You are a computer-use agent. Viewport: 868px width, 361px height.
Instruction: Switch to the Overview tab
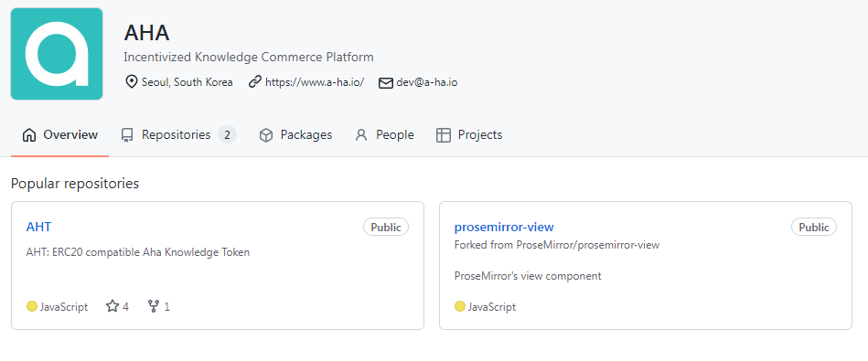coord(59,135)
